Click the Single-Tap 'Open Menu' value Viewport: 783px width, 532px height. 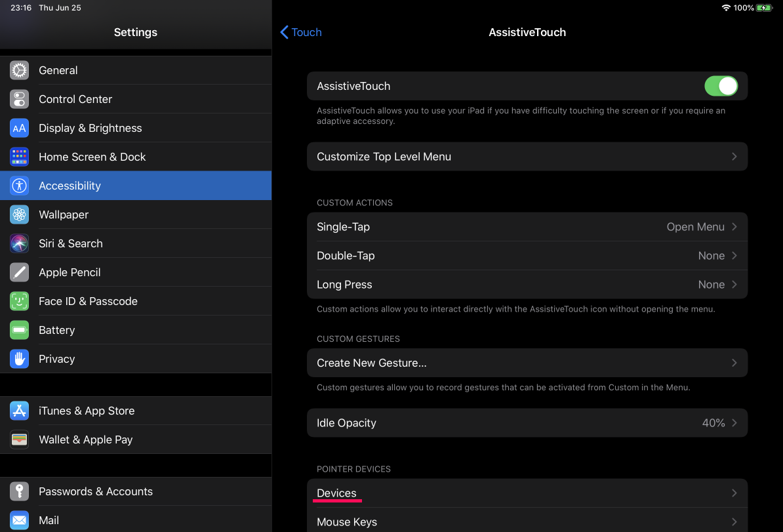coord(696,227)
